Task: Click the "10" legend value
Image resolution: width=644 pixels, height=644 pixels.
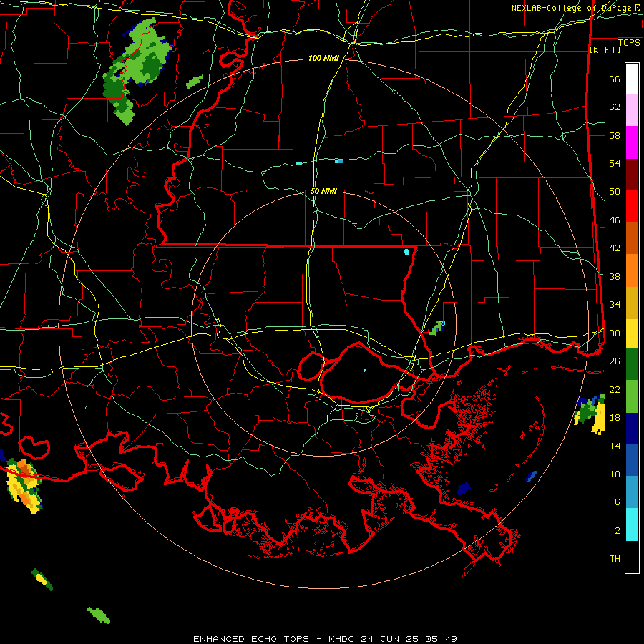Action: click(615, 474)
